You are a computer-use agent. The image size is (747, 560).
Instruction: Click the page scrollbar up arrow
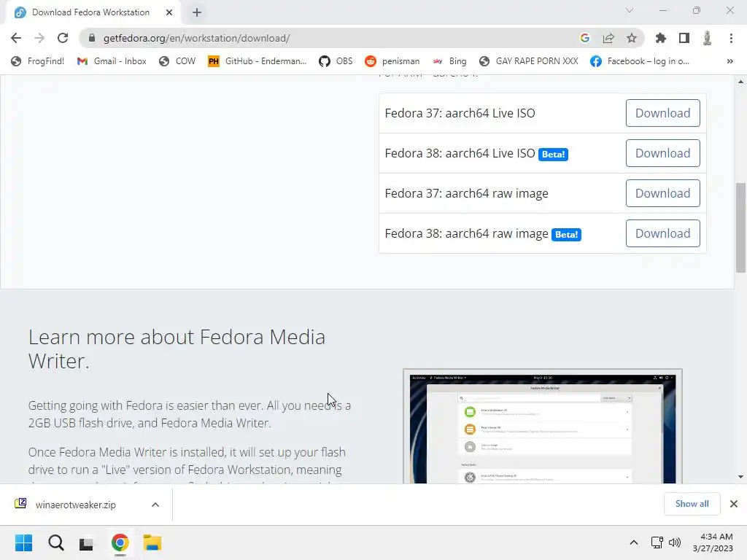(x=740, y=82)
